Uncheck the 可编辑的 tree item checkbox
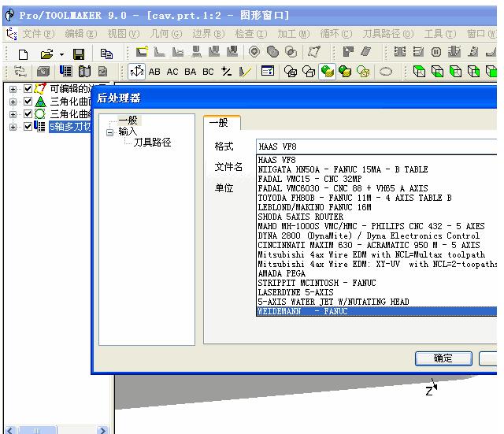 click(x=28, y=88)
